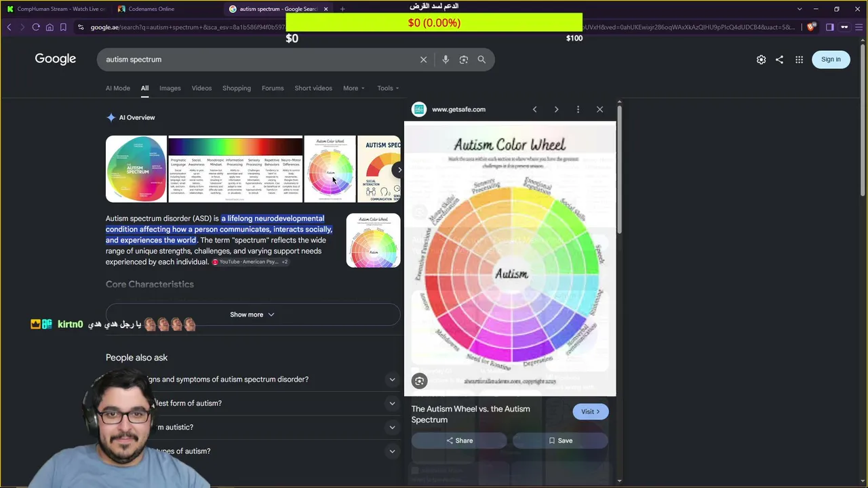
Task: Search inside image with Lens button
Action: [x=419, y=381]
